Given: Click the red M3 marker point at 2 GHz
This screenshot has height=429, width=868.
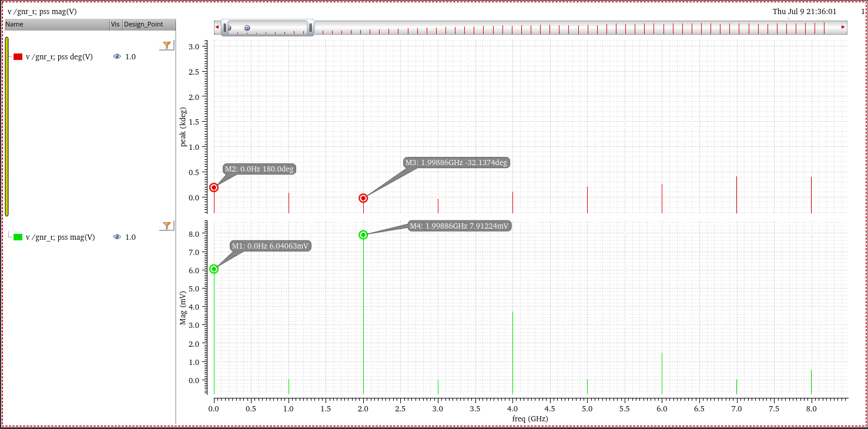Looking at the screenshot, I should pyautogui.click(x=363, y=198).
